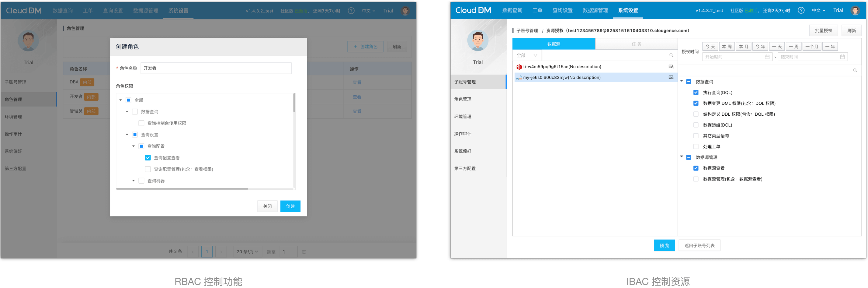The image size is (868, 288).
Task: Open the 全部 data source type dropdown
Action: point(527,55)
